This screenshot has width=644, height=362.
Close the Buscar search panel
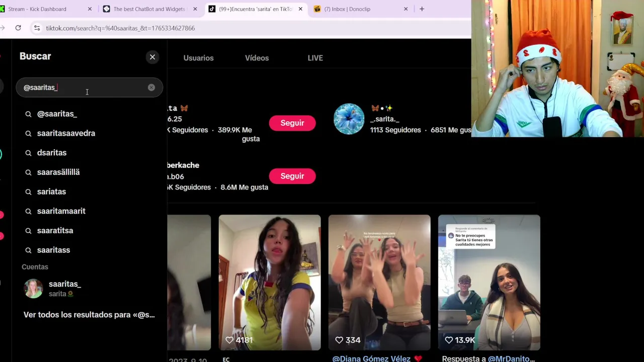click(152, 57)
